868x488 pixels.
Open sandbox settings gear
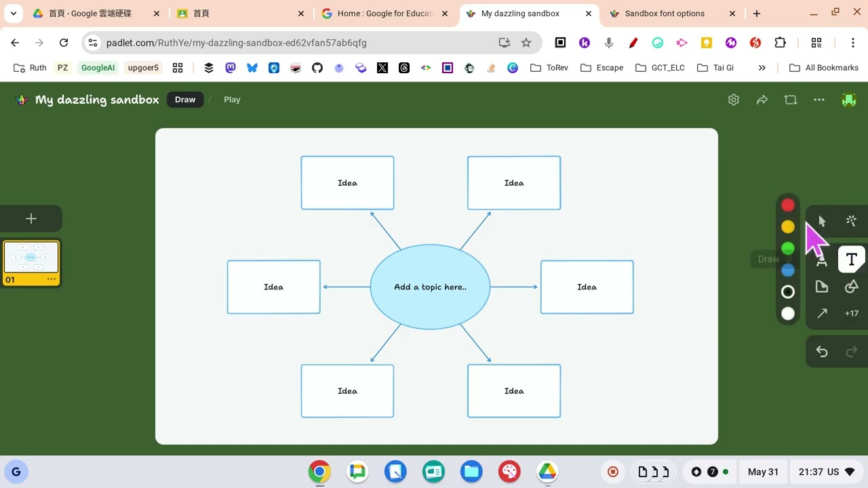(734, 100)
